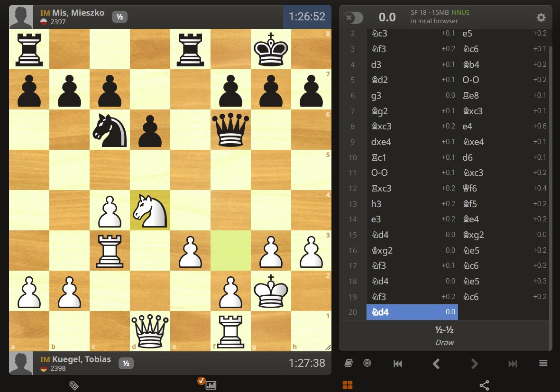Click the black king on g8
This screenshot has width=560, height=392.
271,49
